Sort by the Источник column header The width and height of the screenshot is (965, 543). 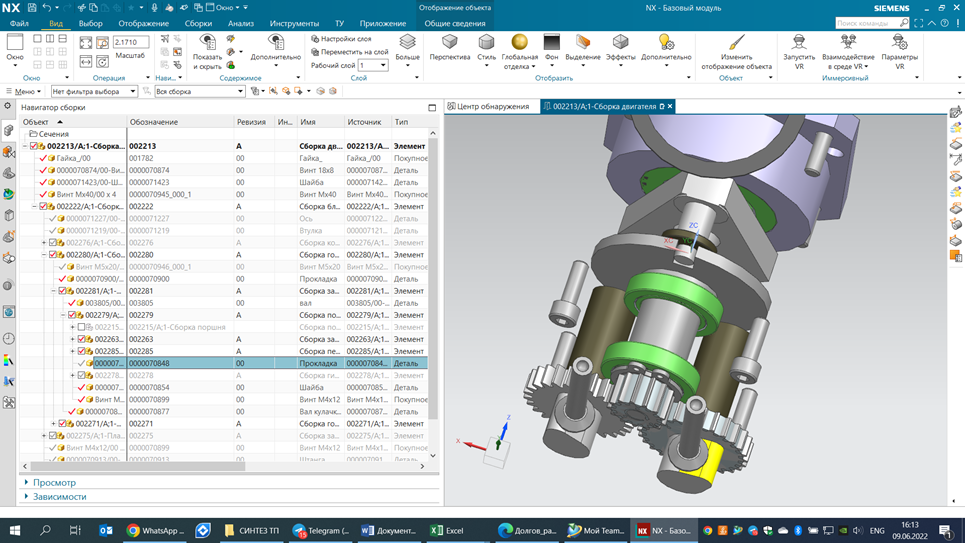367,122
